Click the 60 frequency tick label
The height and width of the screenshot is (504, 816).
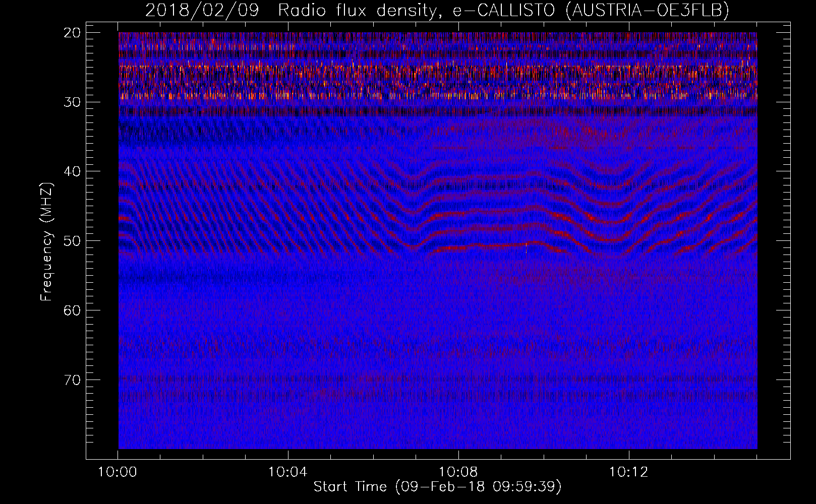73,310
